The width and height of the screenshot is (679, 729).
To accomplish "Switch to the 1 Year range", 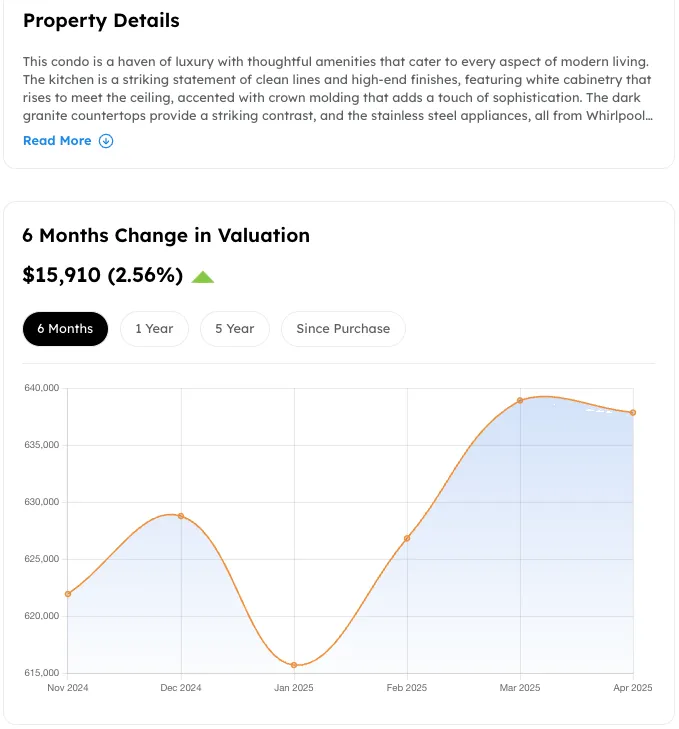I will click(x=154, y=329).
